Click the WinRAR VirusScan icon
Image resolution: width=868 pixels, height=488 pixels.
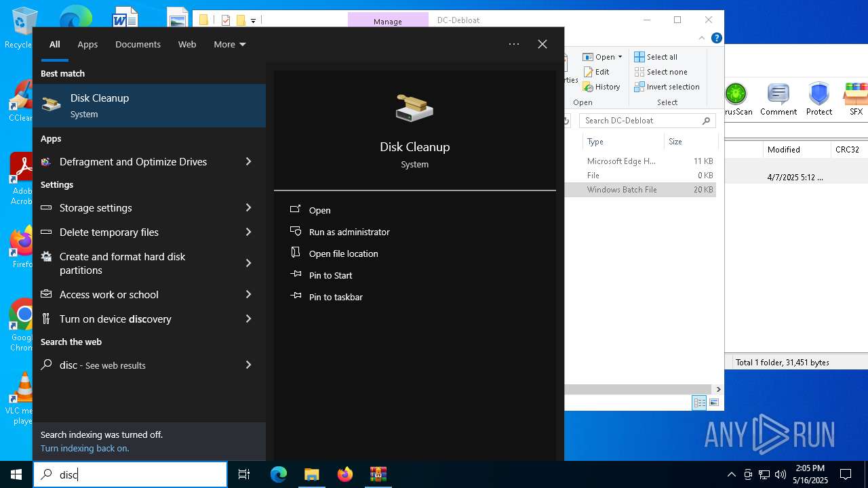point(736,100)
